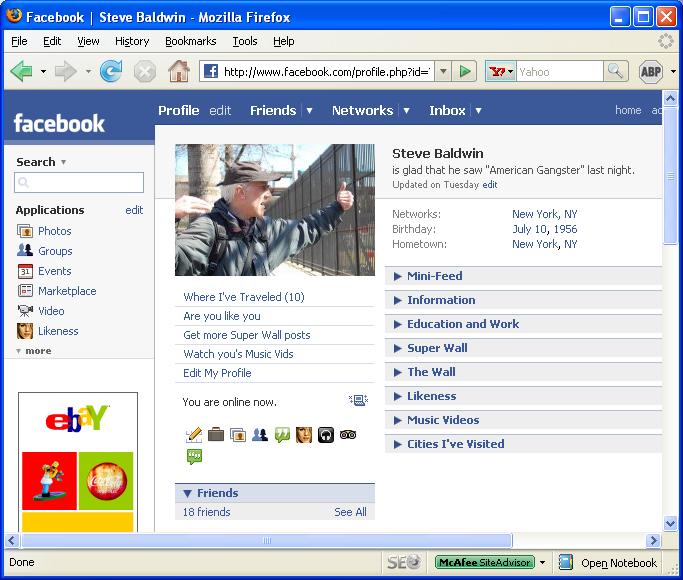Image resolution: width=683 pixels, height=580 pixels.
Task: Click the Profile navigation link
Action: pyautogui.click(x=179, y=111)
